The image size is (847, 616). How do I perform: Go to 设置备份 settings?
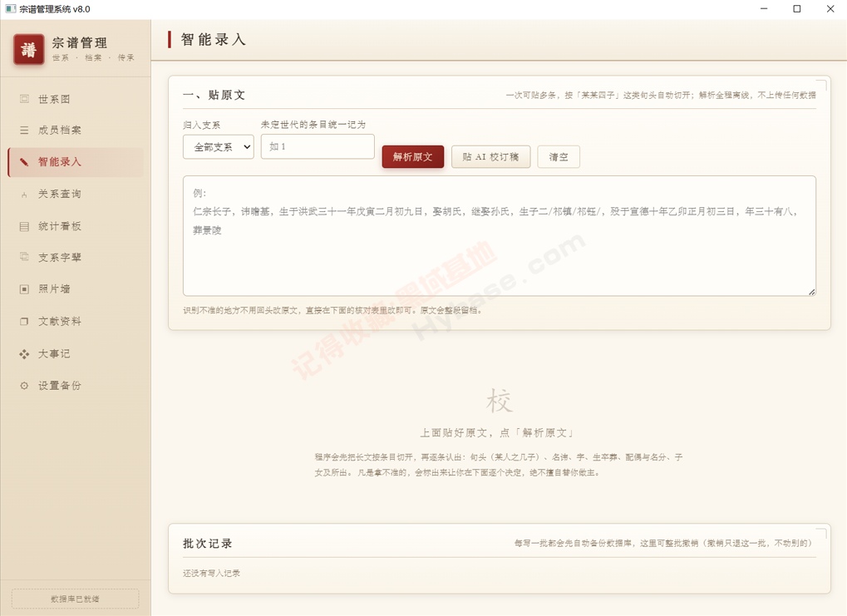pyautogui.click(x=76, y=386)
